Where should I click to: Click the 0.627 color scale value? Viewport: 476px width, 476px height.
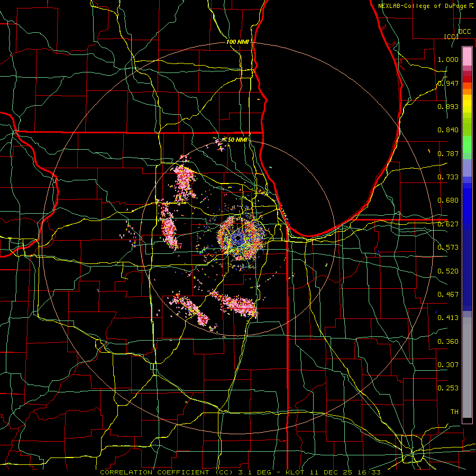click(448, 224)
